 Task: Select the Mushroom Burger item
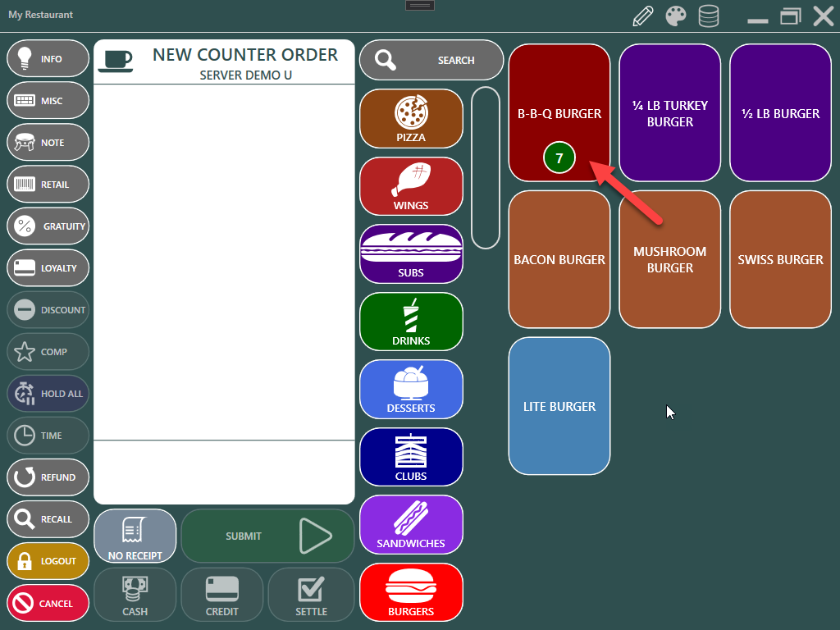(669, 259)
